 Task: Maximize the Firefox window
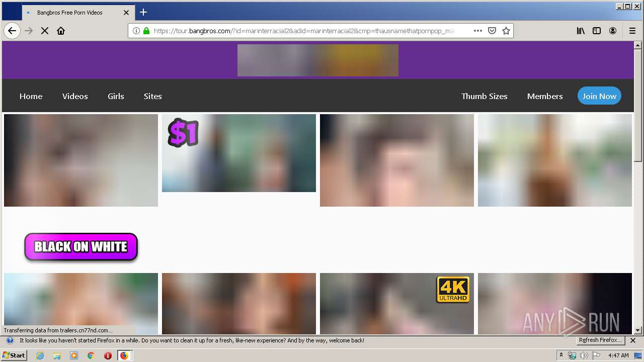pos(627,7)
